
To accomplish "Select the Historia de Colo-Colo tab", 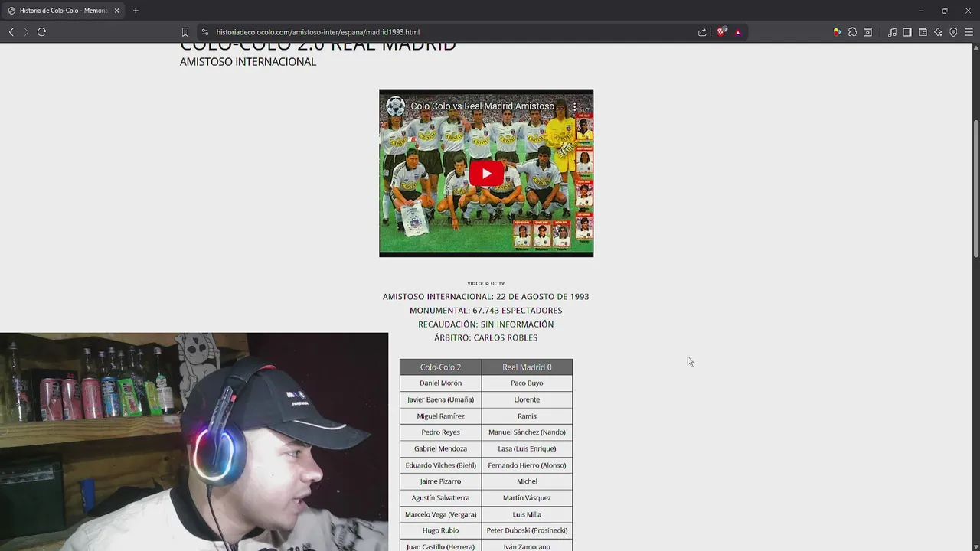I will pyautogui.click(x=64, y=11).
